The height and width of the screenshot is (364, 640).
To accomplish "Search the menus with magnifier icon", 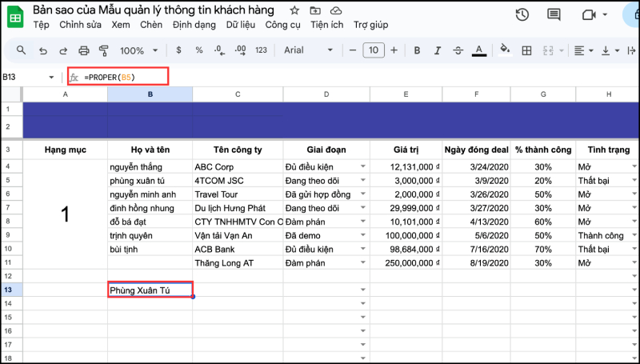I will click(x=22, y=50).
